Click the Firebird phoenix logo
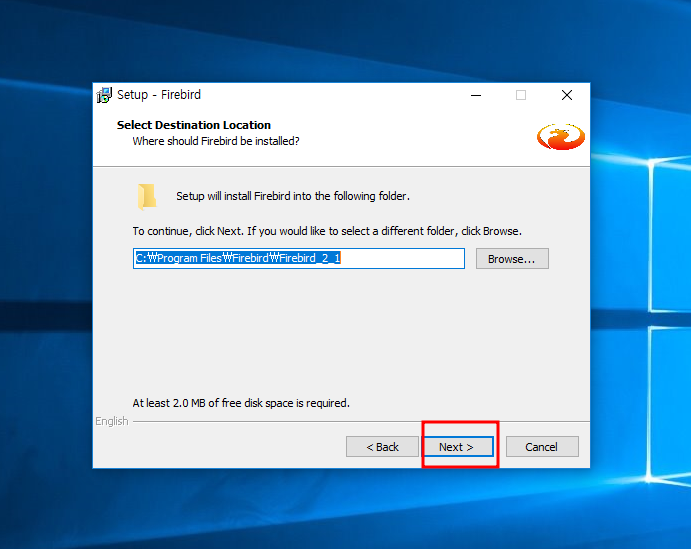 [x=561, y=137]
